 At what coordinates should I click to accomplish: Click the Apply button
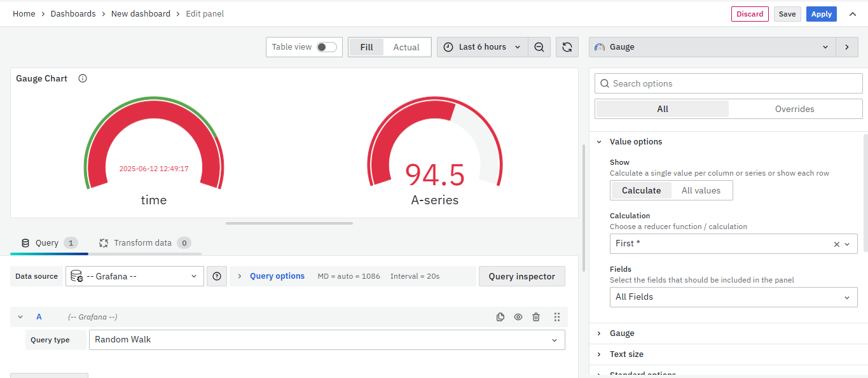point(821,14)
